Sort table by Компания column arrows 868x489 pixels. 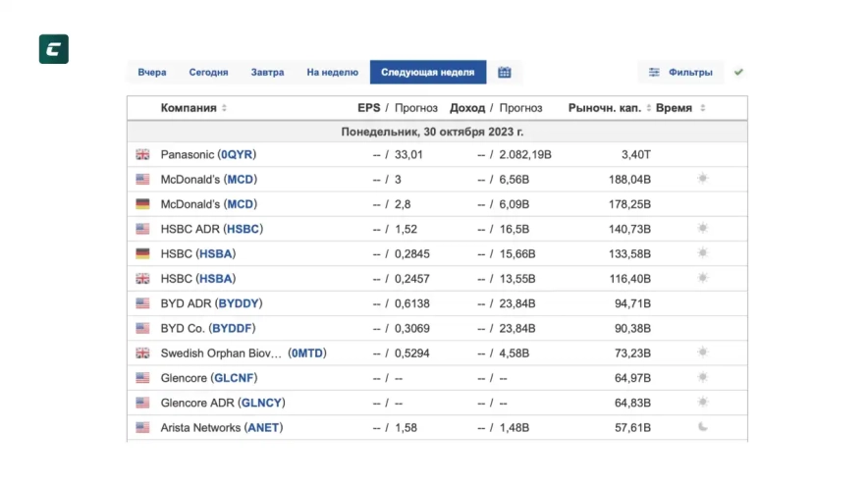coord(225,109)
